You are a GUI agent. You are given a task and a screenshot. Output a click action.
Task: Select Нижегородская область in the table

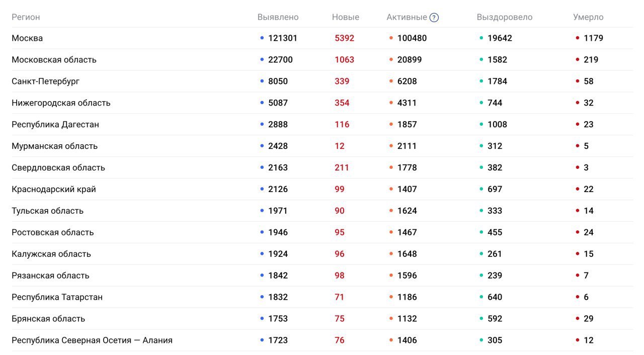tap(61, 103)
